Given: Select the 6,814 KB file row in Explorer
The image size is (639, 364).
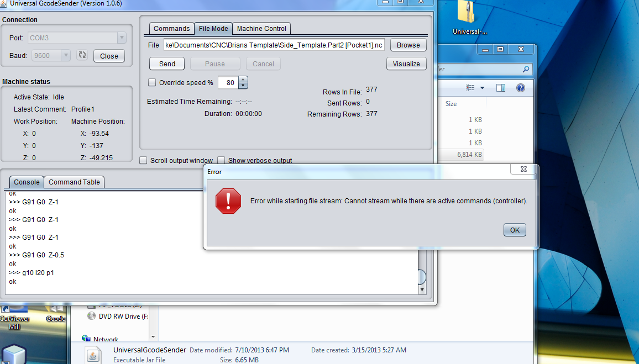Looking at the screenshot, I should click(x=463, y=155).
